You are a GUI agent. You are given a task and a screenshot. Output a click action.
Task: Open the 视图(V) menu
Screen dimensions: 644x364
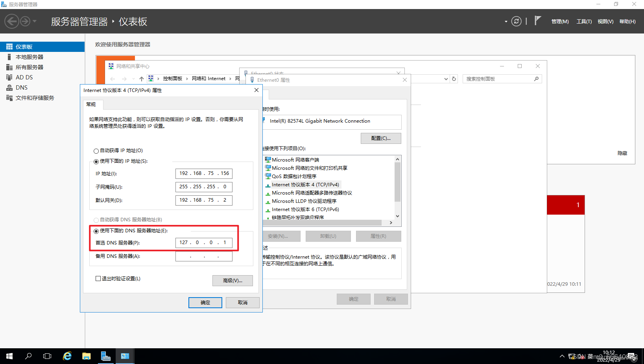click(605, 22)
